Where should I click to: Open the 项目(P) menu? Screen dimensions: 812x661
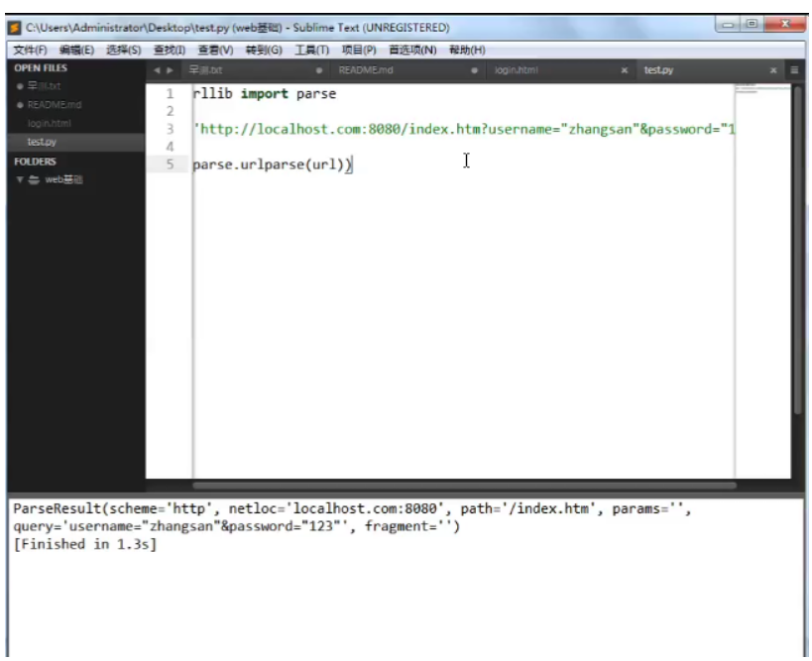(x=359, y=50)
